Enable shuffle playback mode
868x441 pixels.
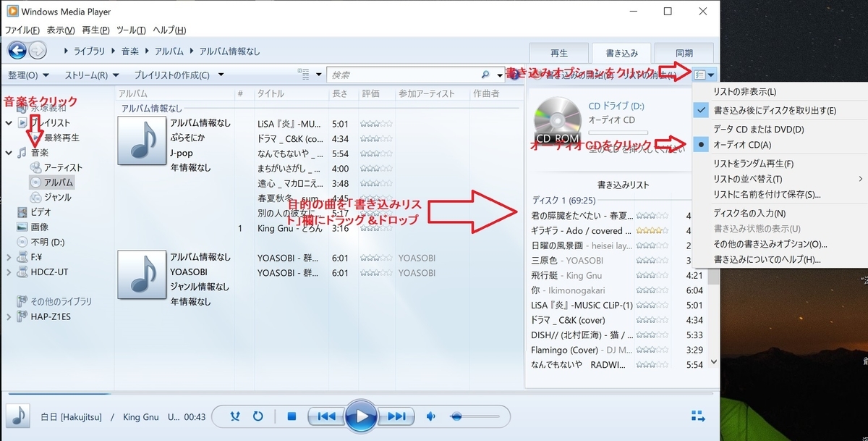235,416
